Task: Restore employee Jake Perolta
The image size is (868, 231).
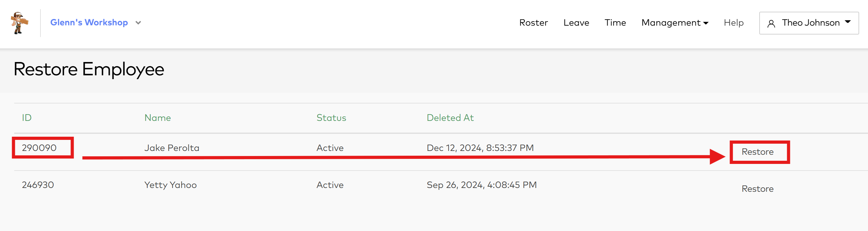Action: coord(757,152)
